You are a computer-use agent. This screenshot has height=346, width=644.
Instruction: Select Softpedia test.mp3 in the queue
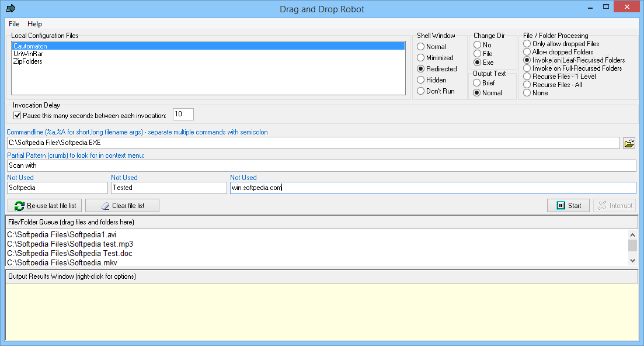(70, 244)
